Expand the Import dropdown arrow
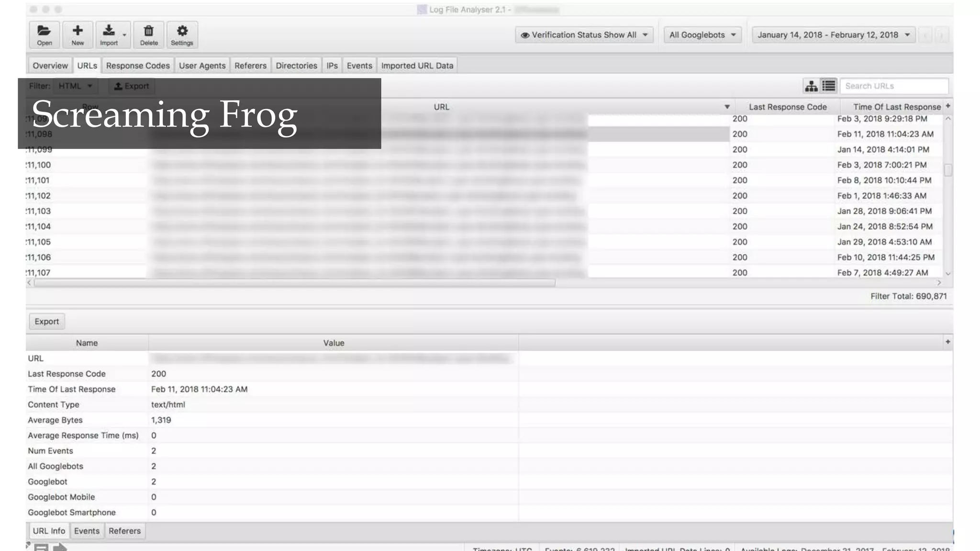This screenshot has width=980, height=551. coord(124,35)
